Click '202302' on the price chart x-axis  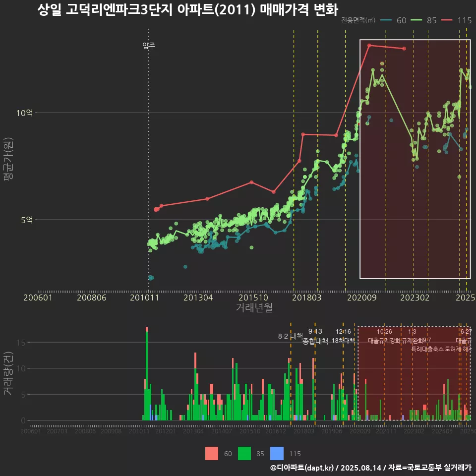coord(415,297)
